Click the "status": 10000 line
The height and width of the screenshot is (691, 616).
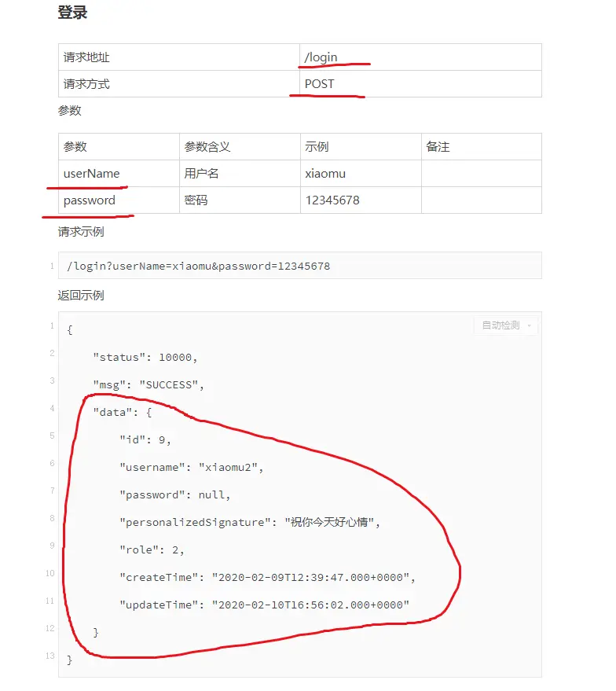pos(145,358)
